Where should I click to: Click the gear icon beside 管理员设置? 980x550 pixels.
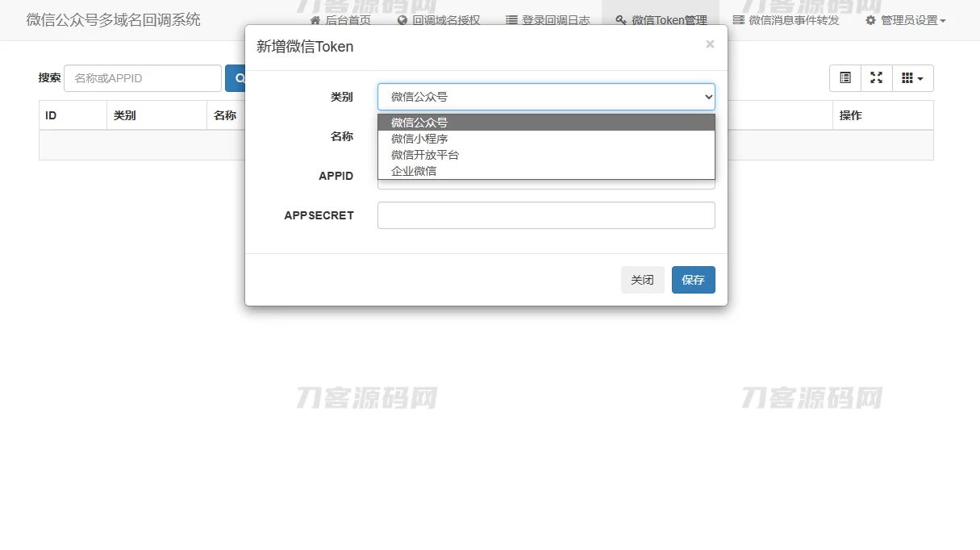coord(869,20)
